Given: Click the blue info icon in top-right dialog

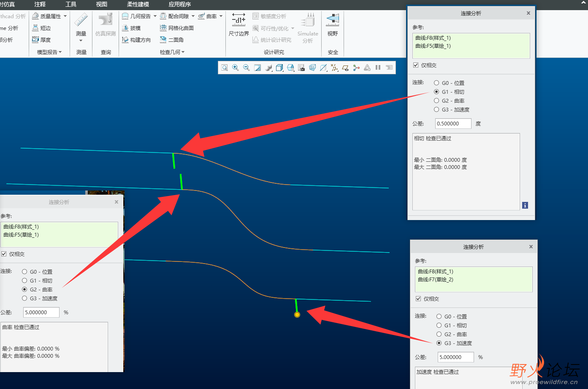Looking at the screenshot, I should pyautogui.click(x=525, y=205).
